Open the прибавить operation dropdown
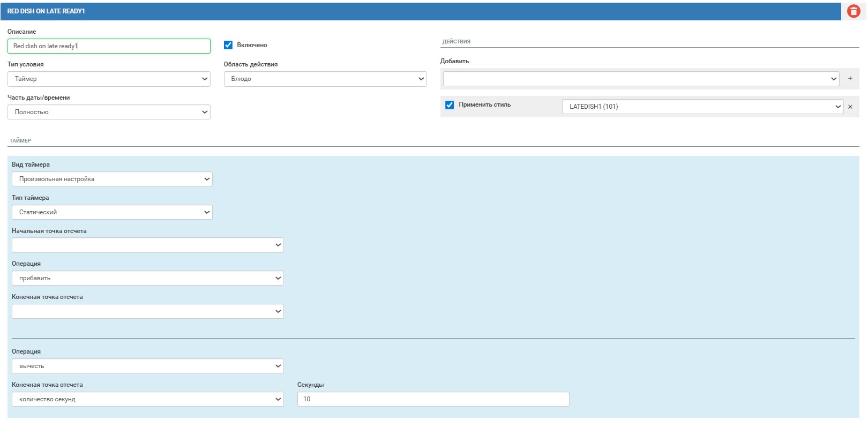Image resolution: width=868 pixels, height=427 pixels. [147, 278]
